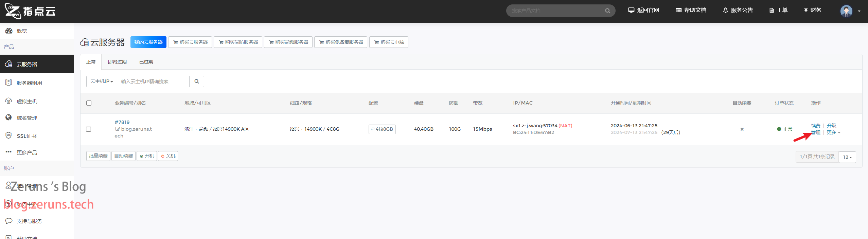Click the 虚拟主机 cloud icon
Screen dimensions: 868x239
point(9,101)
